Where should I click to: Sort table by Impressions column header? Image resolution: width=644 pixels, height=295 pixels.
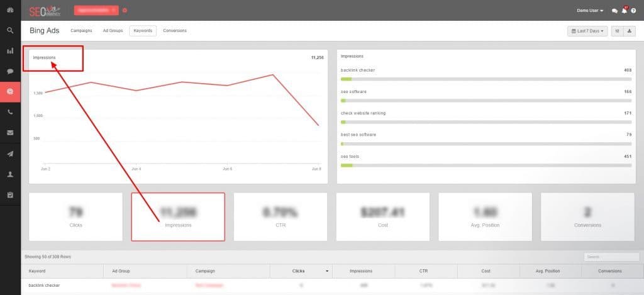(x=364, y=271)
